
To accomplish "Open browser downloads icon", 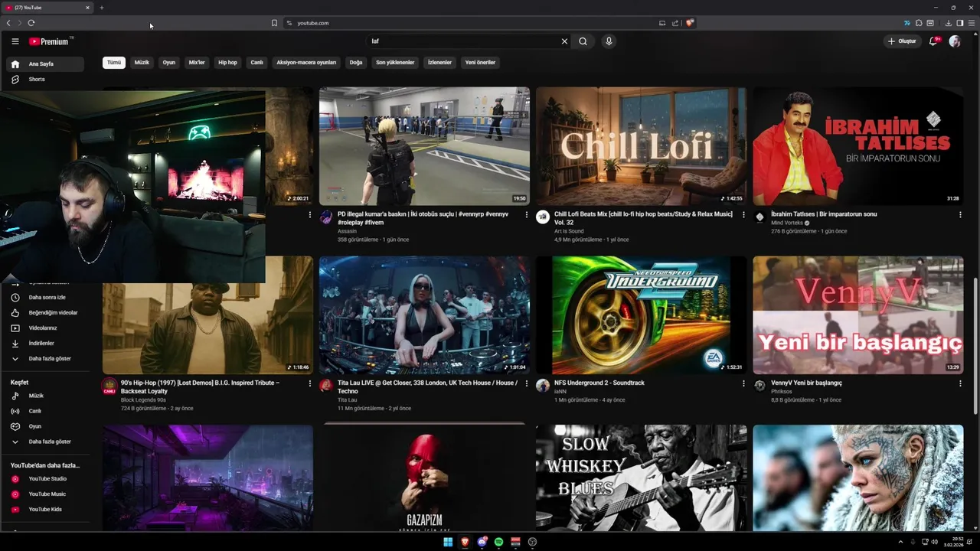I will tap(949, 23).
